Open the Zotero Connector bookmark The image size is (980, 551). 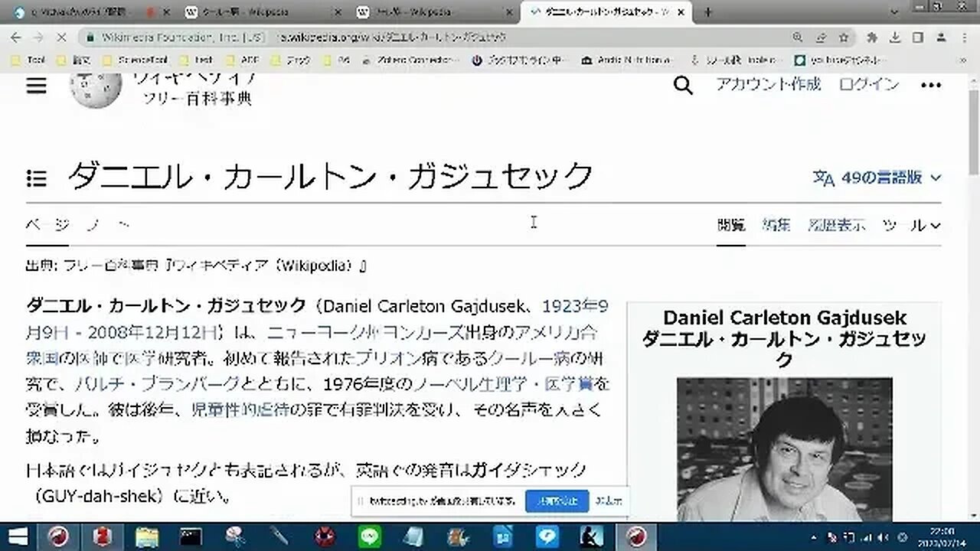(410, 60)
